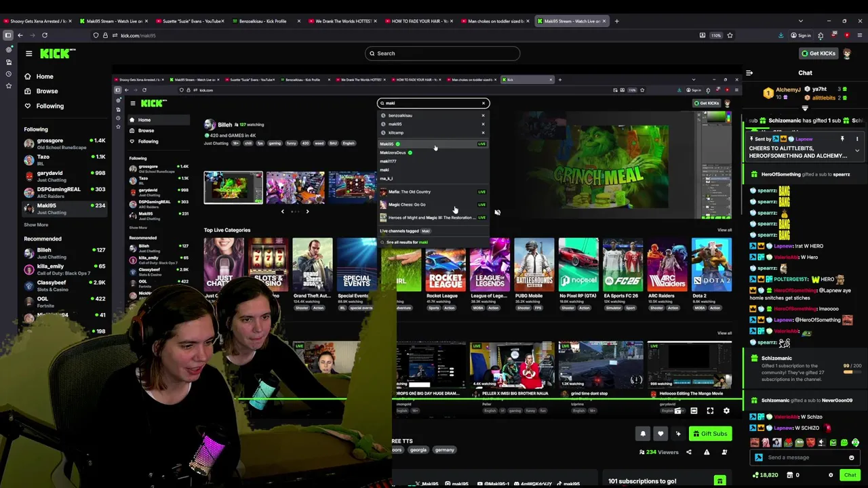Open site permissions icon in address bar

(115, 35)
